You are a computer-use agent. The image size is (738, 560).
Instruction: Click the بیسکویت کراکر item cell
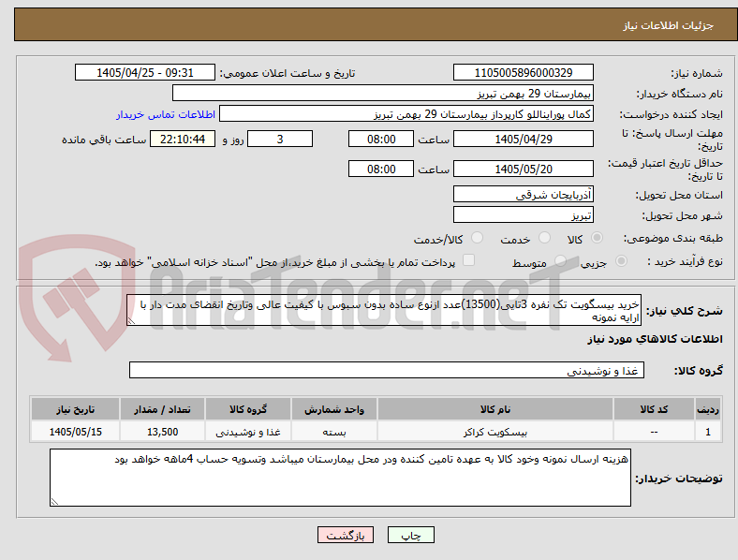pyautogui.click(x=495, y=432)
